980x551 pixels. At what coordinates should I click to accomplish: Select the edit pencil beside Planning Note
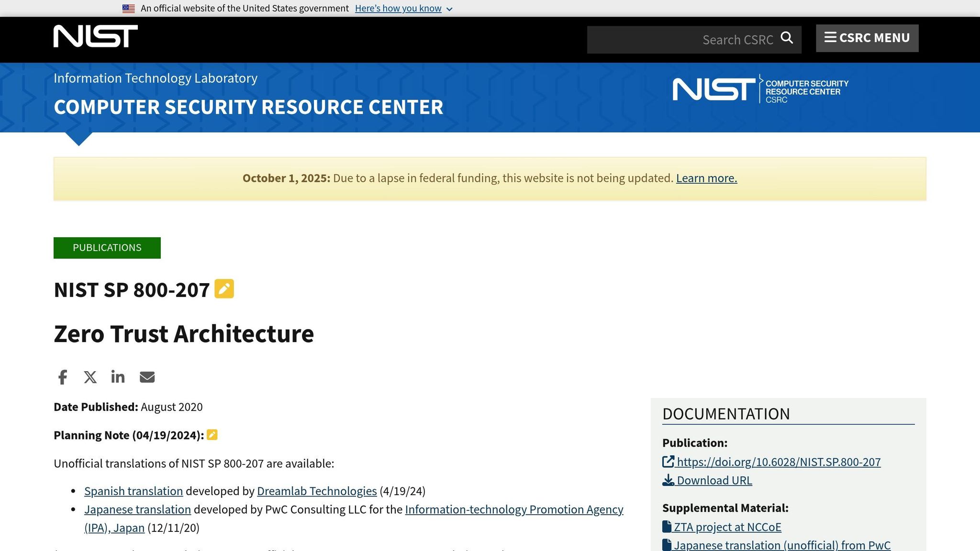(212, 435)
